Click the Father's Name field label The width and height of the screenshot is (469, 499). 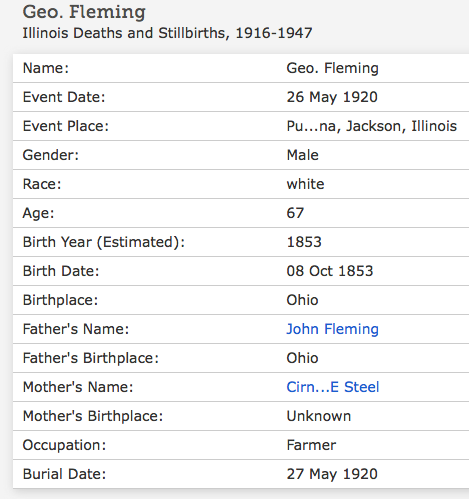tap(76, 329)
